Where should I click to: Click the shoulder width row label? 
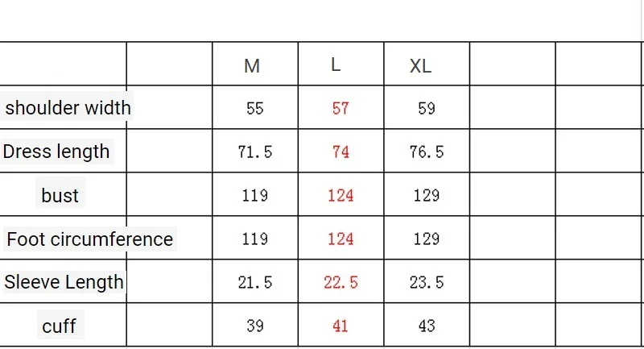(x=68, y=108)
